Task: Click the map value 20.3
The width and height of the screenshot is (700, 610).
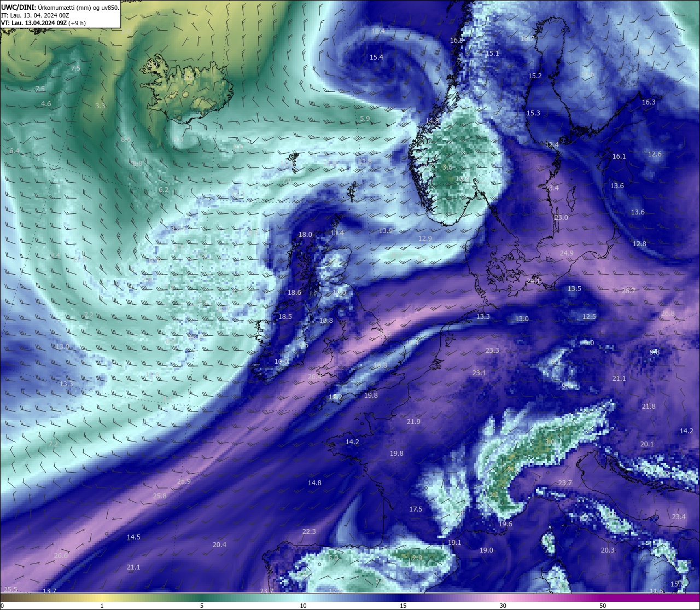Action: [x=608, y=550]
